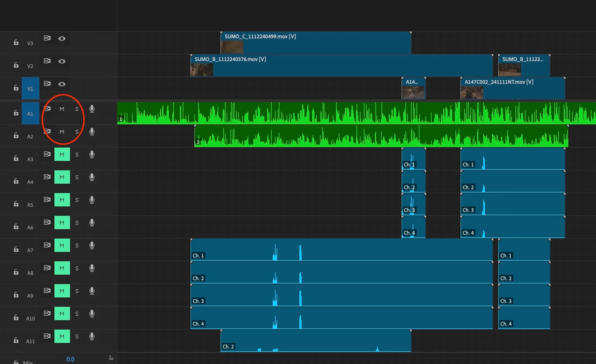
Task: Solo track A2
Action: [77, 132]
